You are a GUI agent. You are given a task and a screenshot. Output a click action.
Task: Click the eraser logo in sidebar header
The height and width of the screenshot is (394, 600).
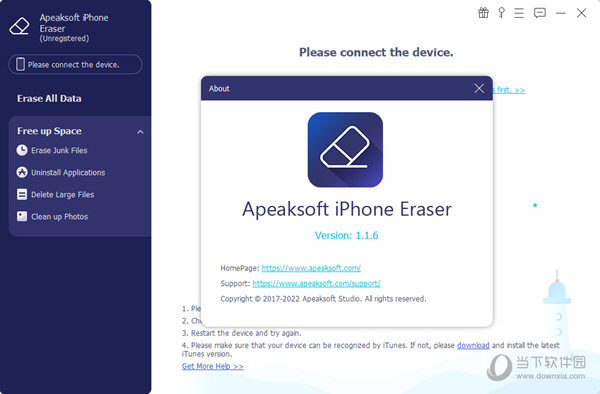(x=20, y=26)
